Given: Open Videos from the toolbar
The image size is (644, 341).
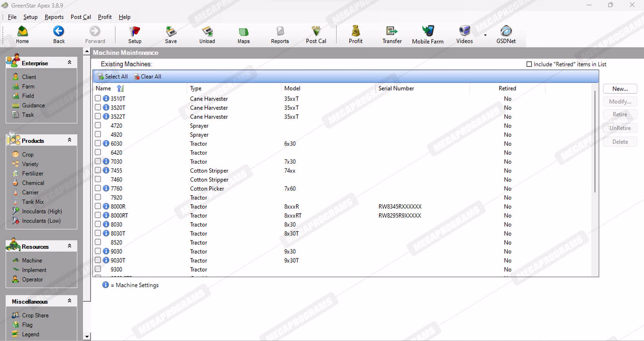Looking at the screenshot, I should 464,35.
